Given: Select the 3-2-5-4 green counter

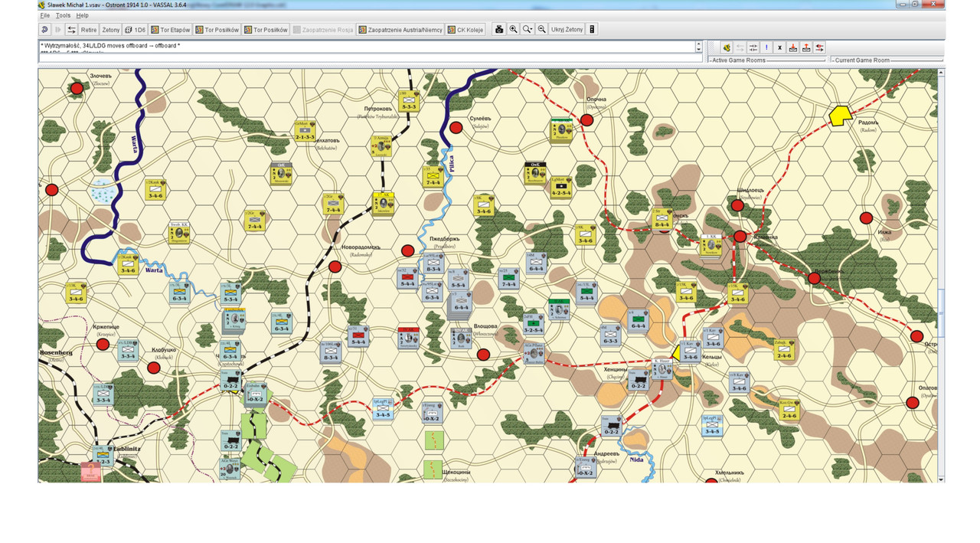Looking at the screenshot, I should tap(534, 324).
